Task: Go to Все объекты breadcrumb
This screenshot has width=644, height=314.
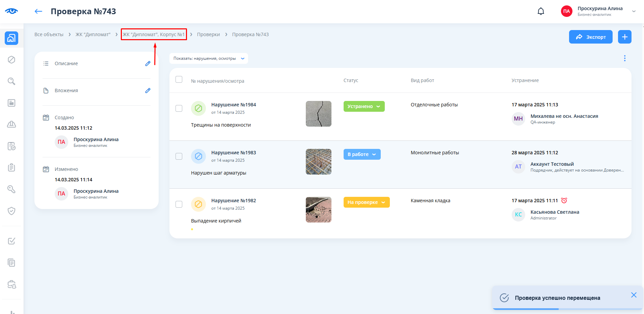Action: tap(49, 34)
